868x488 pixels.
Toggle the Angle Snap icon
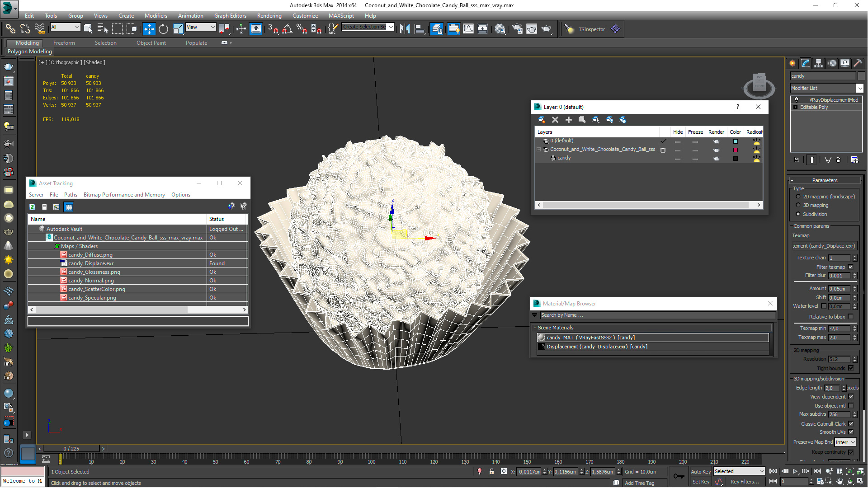(287, 29)
